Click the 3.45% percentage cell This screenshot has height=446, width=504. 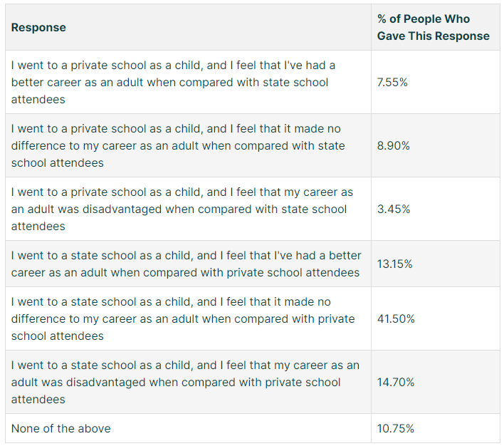tap(393, 209)
